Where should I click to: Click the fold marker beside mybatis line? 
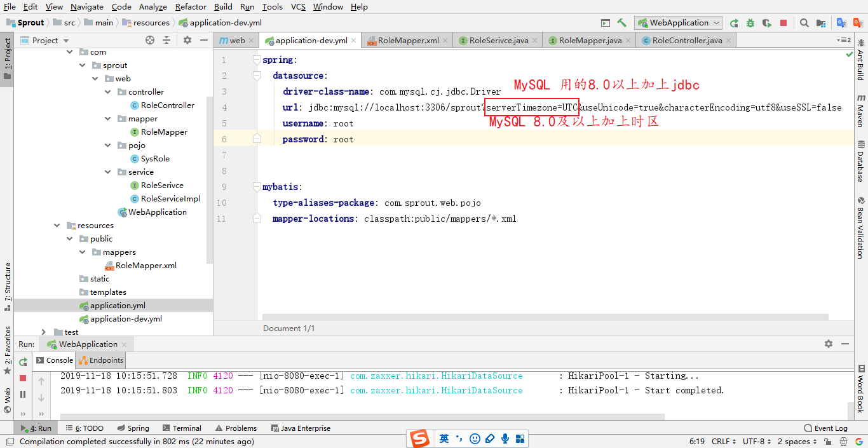(257, 187)
